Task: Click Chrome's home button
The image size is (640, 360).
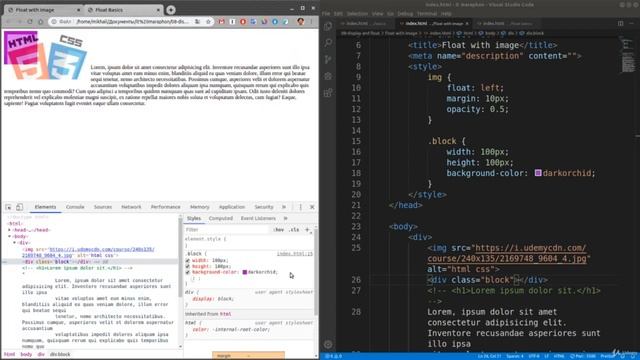Action: [41, 22]
